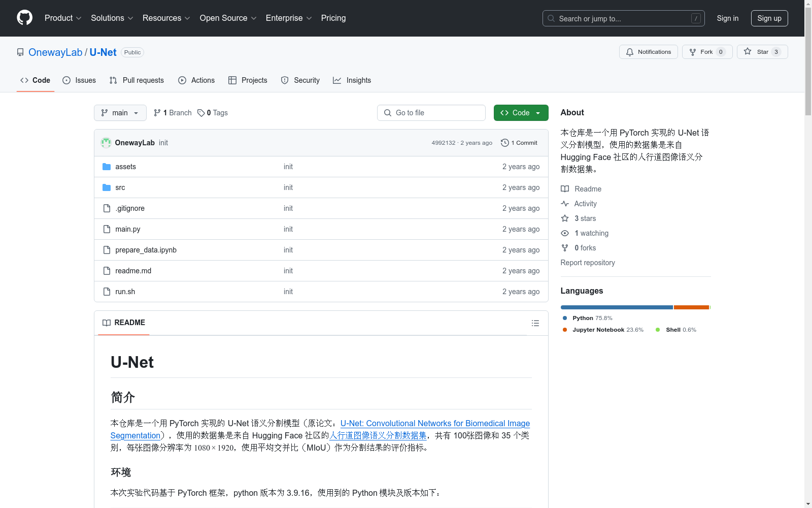Open the green Code dropdown

coord(521,113)
